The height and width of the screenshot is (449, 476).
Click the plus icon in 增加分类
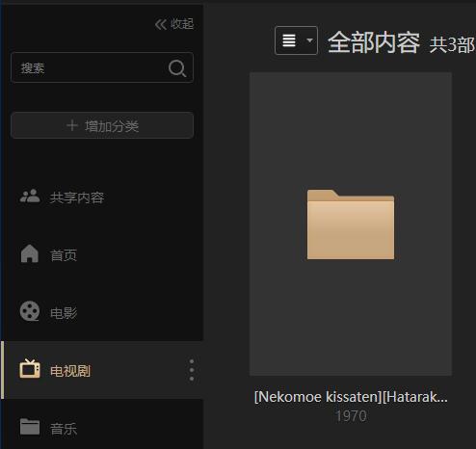tap(72, 125)
